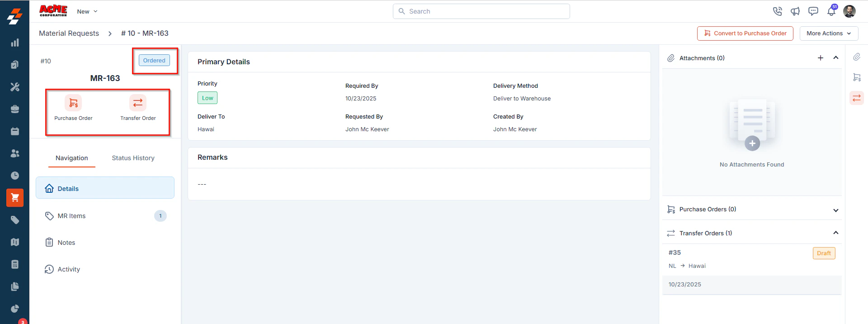Open the clock sidebar icon
The height and width of the screenshot is (324, 868).
click(x=15, y=176)
